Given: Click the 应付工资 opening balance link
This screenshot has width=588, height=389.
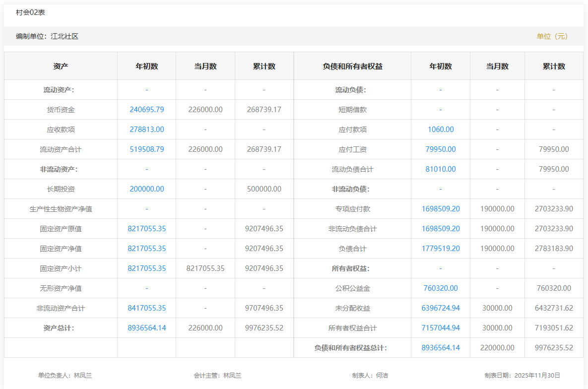Looking at the screenshot, I should pyautogui.click(x=441, y=149).
